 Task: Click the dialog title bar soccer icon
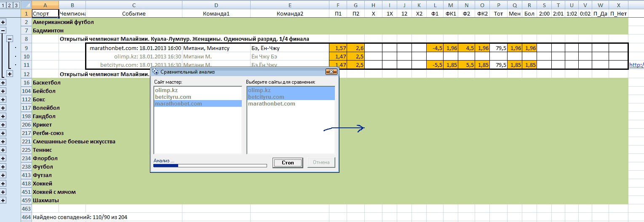155,71
